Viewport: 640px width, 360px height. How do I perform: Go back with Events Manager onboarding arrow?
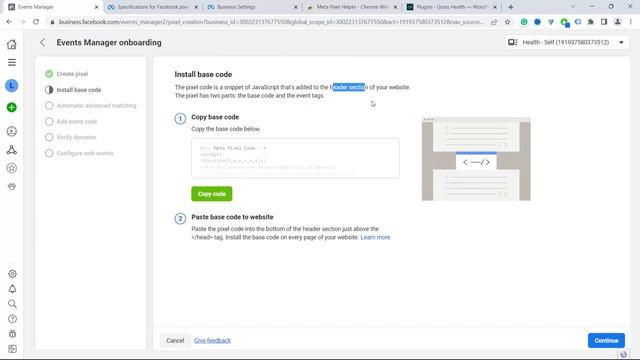42,42
